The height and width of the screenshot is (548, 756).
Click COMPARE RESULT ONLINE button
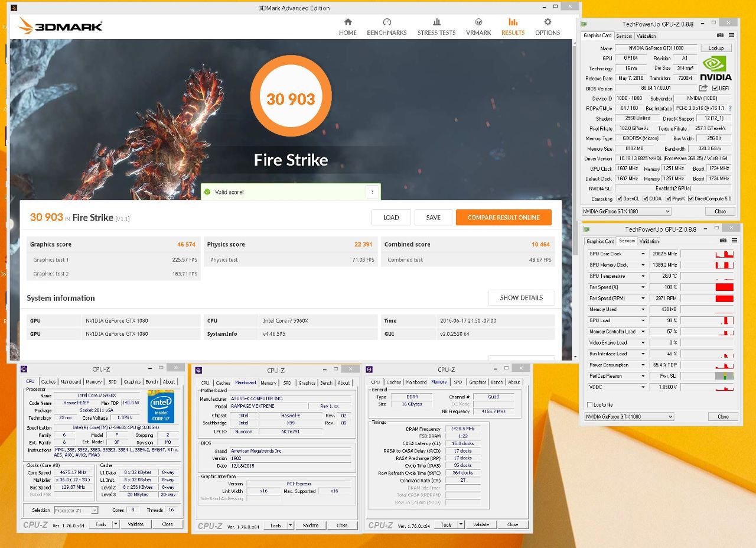[504, 218]
